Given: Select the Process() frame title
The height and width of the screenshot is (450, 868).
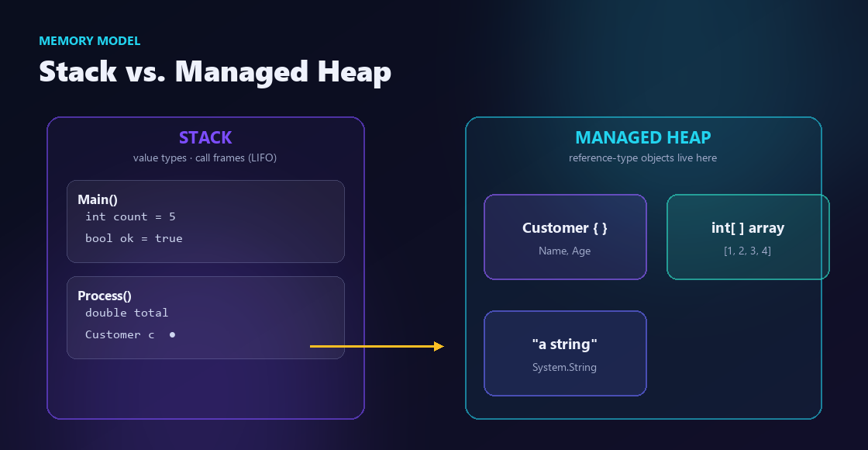Looking at the screenshot, I should click(105, 296).
